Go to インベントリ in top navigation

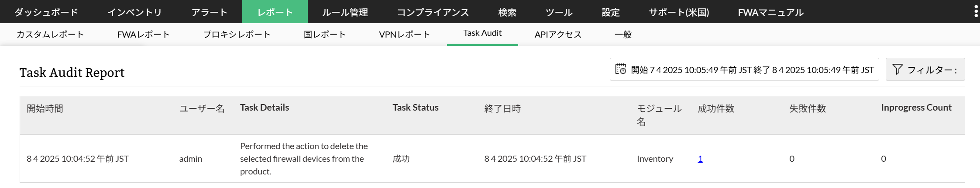pyautogui.click(x=134, y=12)
